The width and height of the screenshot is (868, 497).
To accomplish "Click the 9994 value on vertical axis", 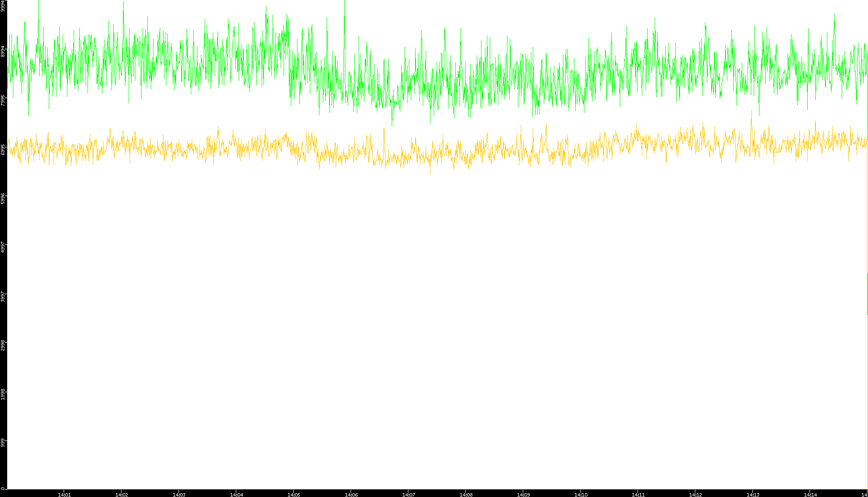I will [x=3, y=6].
